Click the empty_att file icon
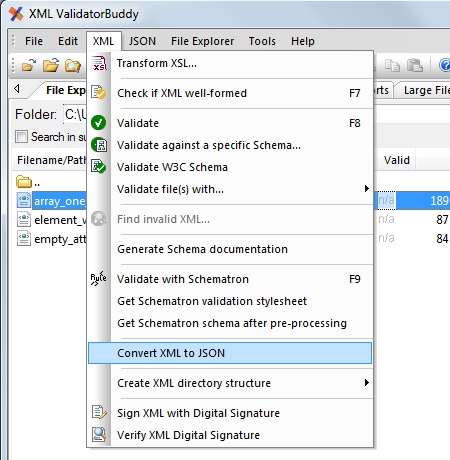 (x=24, y=239)
